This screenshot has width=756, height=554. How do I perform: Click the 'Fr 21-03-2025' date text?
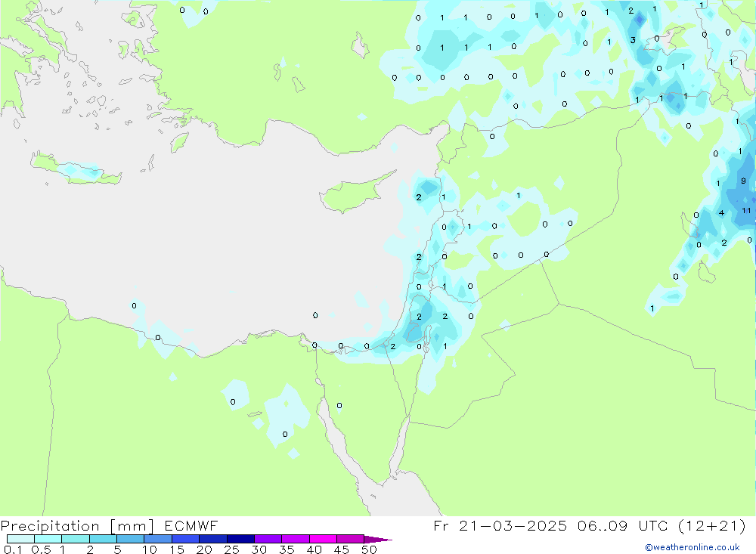500,525
